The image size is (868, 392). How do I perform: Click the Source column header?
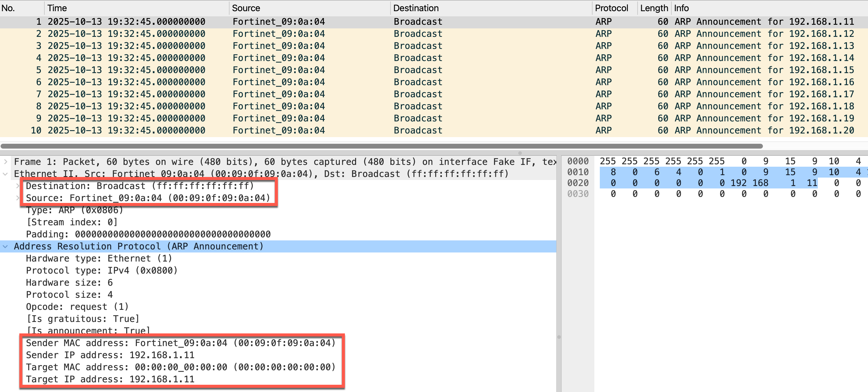pos(246,8)
